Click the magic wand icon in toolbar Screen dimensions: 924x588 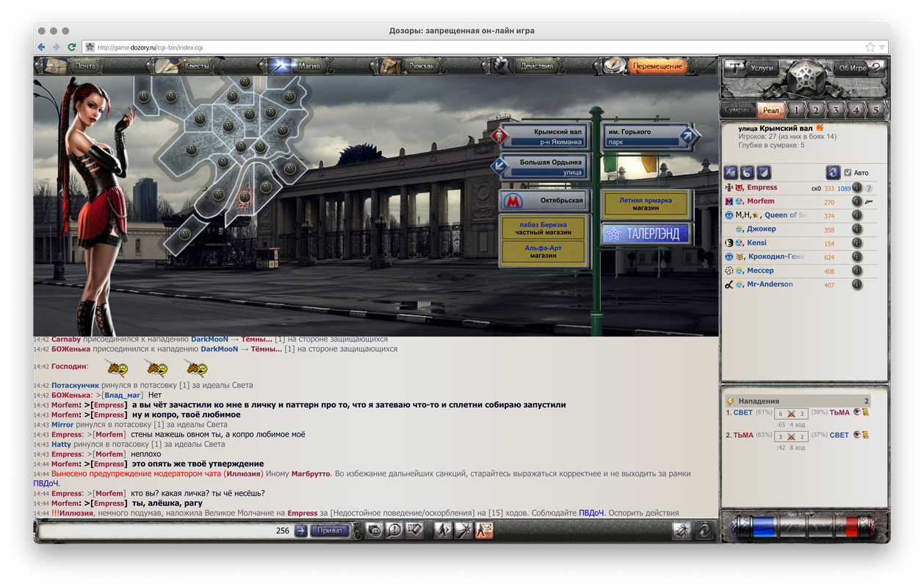click(x=463, y=530)
